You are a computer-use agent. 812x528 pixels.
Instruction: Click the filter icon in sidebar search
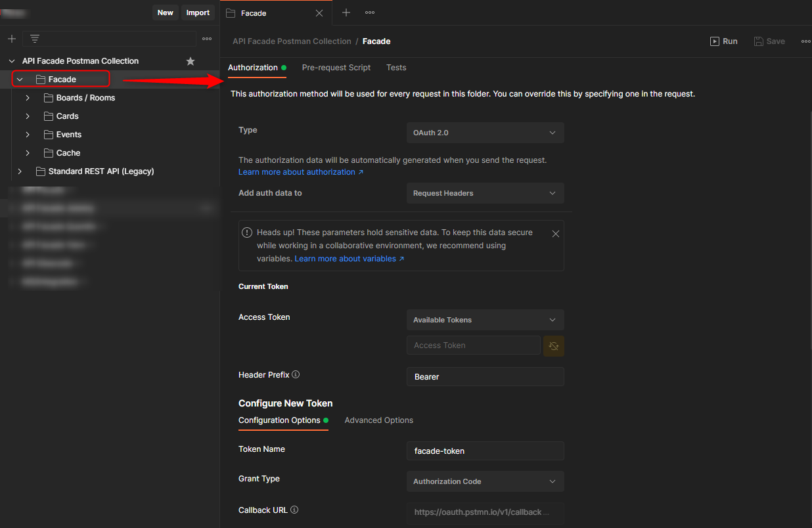click(x=35, y=39)
